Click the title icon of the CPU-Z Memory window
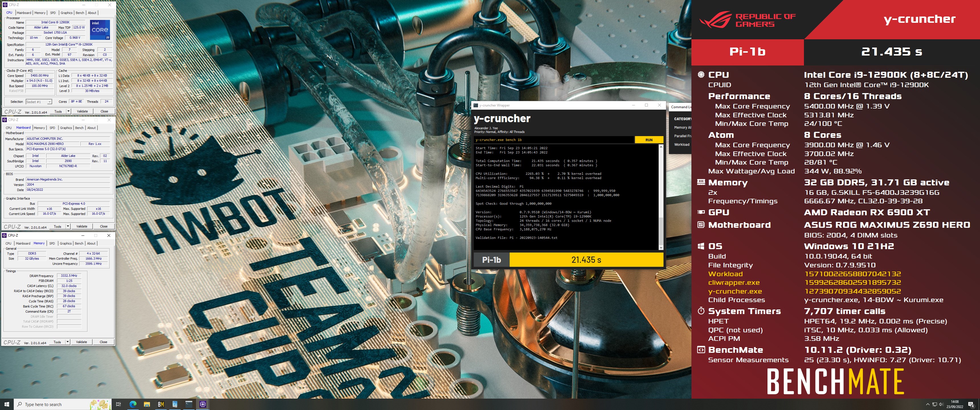The width and height of the screenshot is (980, 410). point(5,235)
